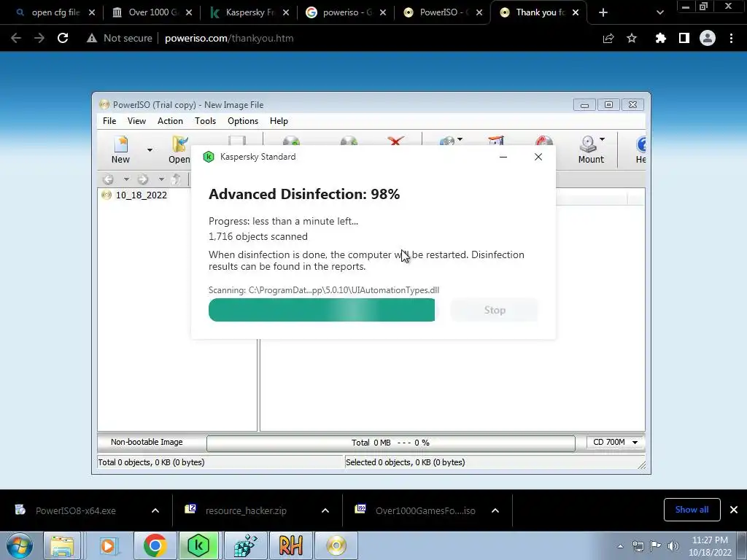747x560 pixels.
Task: Close the Kaspersky Standard dialog
Action: pyautogui.click(x=538, y=157)
